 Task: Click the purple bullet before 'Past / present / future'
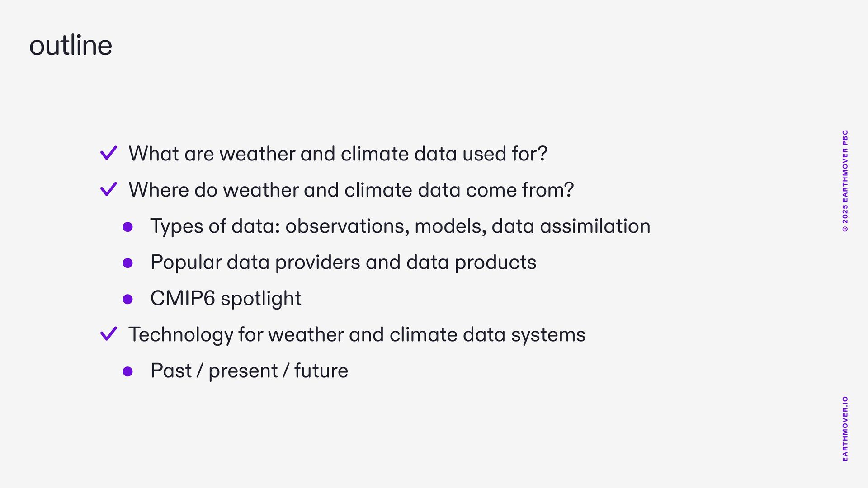click(x=128, y=371)
